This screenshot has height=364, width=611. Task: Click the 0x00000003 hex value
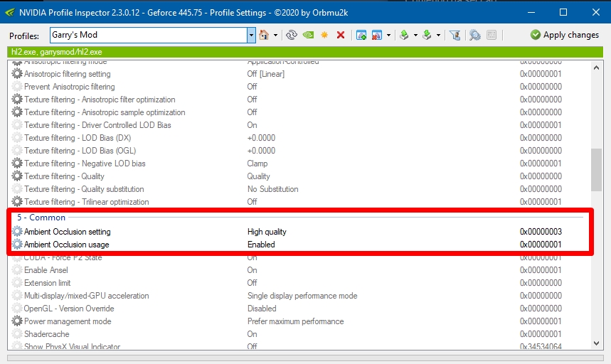pos(541,232)
